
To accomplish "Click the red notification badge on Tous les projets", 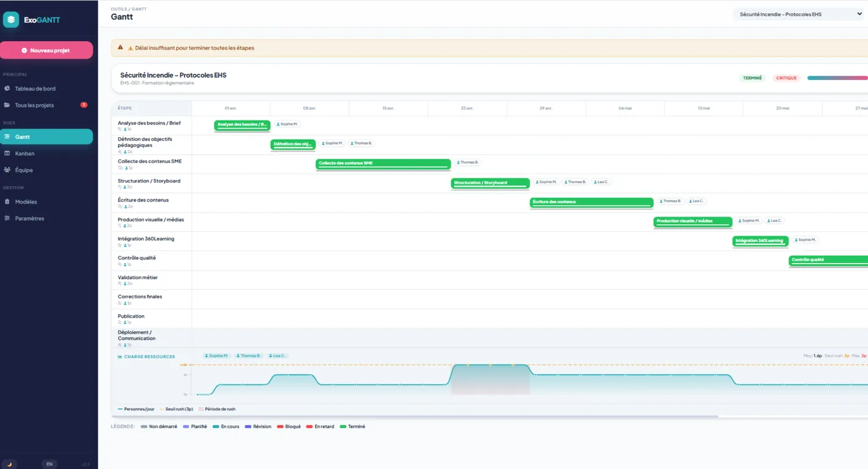I will (84, 105).
